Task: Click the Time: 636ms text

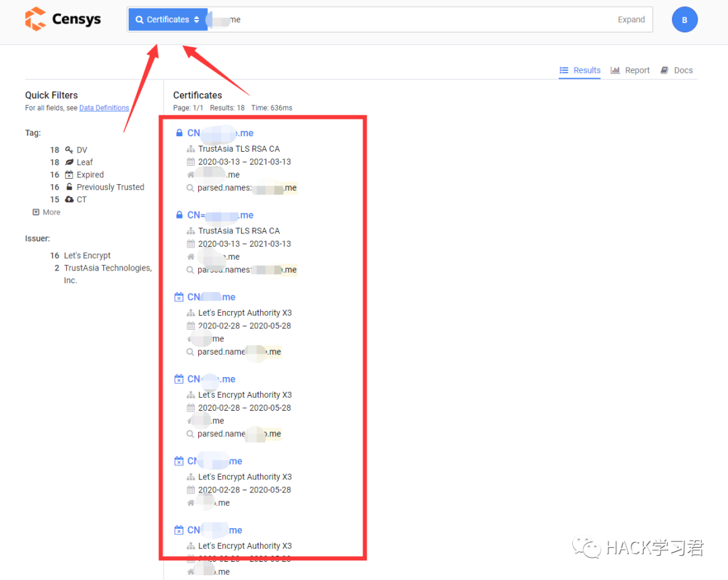Action: click(x=272, y=108)
